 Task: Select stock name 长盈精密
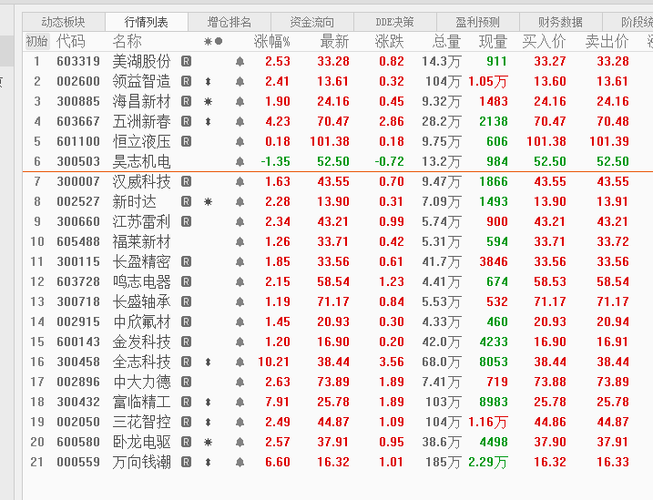click(x=142, y=261)
